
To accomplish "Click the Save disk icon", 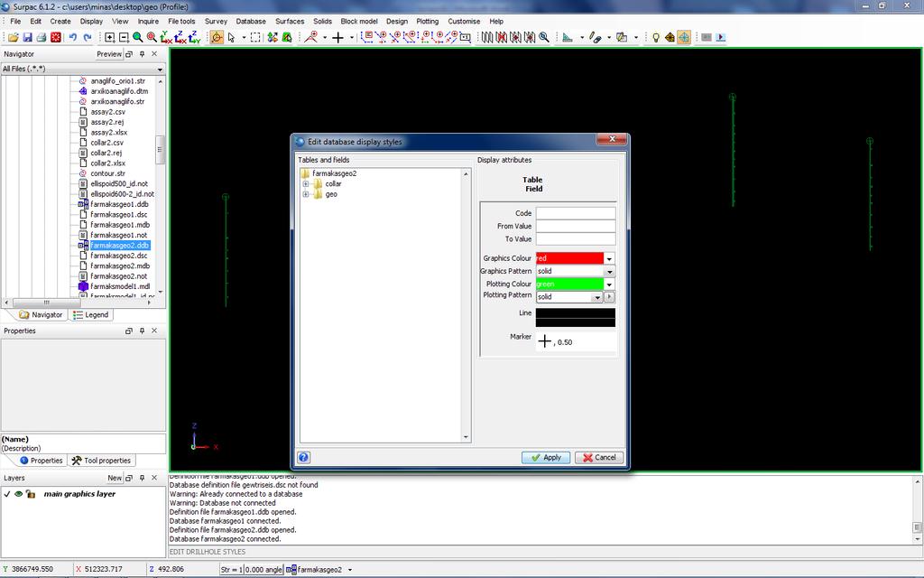I will coord(27,37).
